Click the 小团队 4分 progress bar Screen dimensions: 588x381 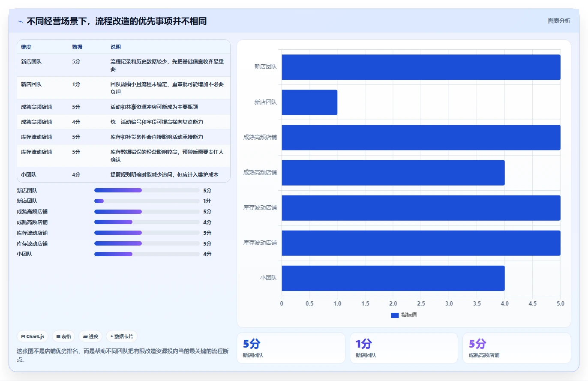point(147,254)
